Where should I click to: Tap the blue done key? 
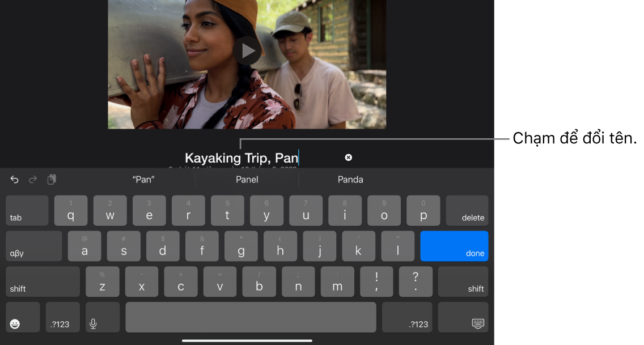coord(454,246)
